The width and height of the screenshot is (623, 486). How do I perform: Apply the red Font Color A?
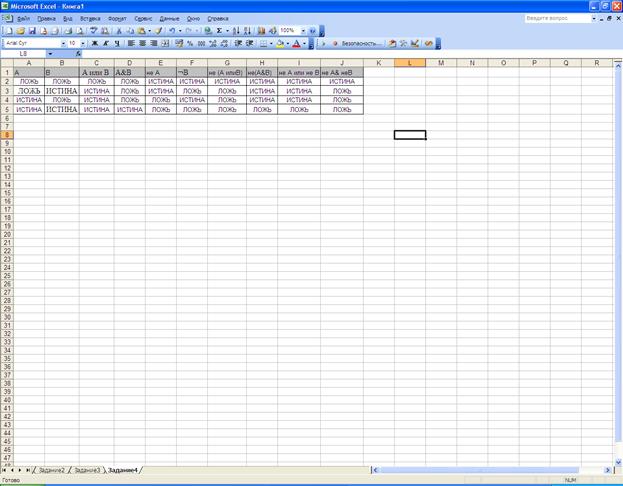coord(296,43)
